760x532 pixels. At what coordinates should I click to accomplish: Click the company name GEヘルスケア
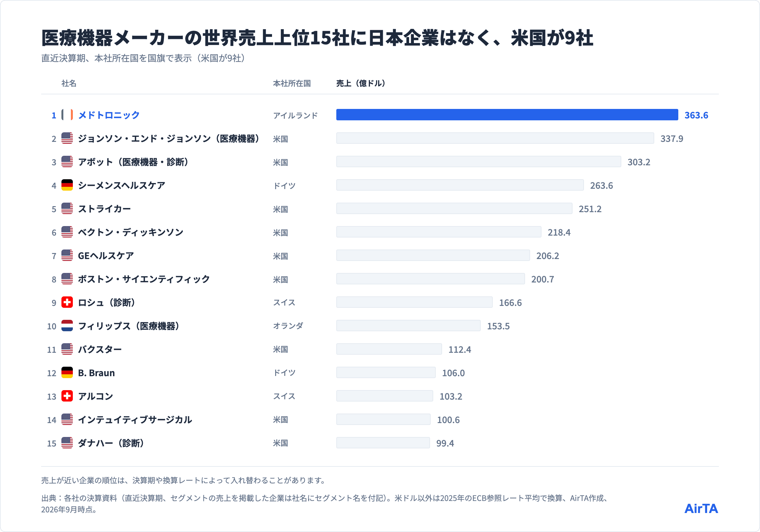106,256
